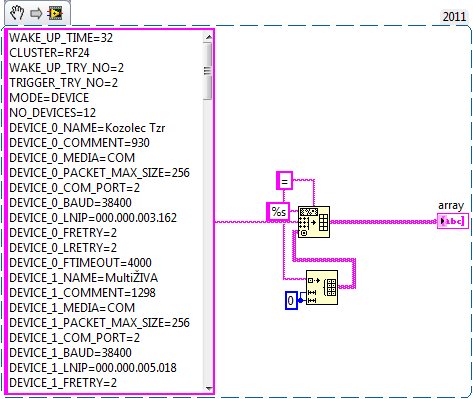473x399 pixels.
Task: Click the line WAKE_UP_TRY_NO=2
Action: pos(66,68)
